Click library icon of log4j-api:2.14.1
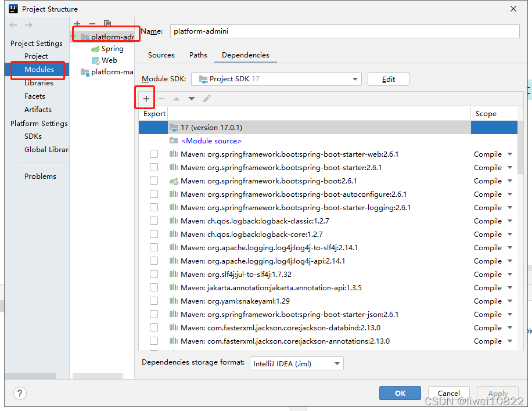 (x=174, y=261)
